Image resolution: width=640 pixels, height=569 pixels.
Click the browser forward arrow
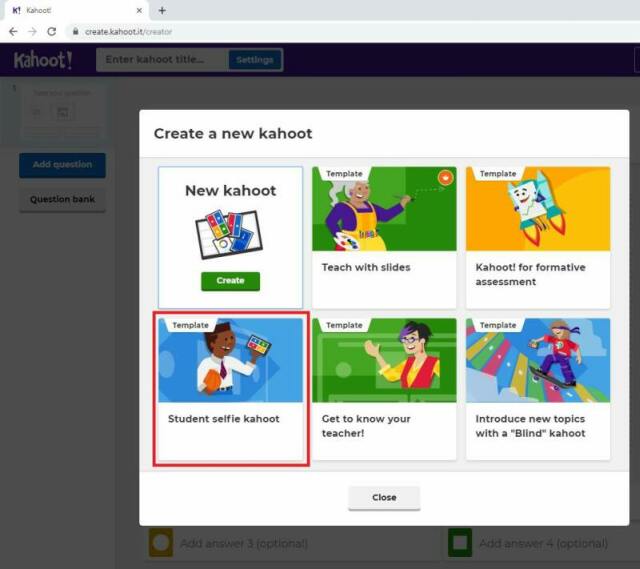tap(32, 31)
